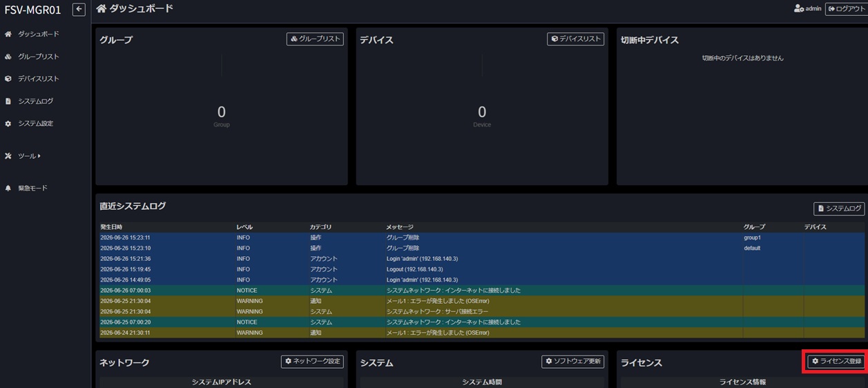Collapse sidebar with the left arrow icon
The height and width of the screenshot is (388, 868).
pos(79,10)
